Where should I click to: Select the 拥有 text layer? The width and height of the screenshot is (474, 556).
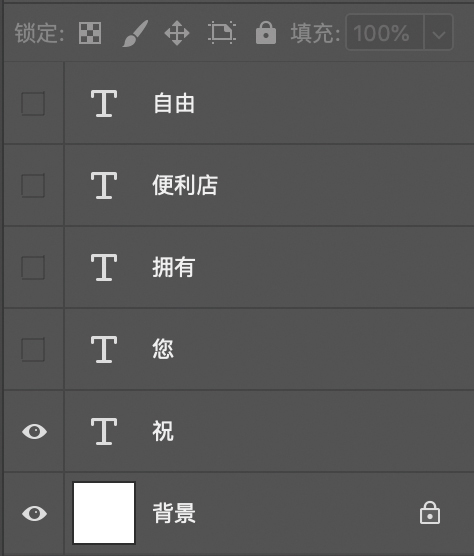click(x=269, y=267)
